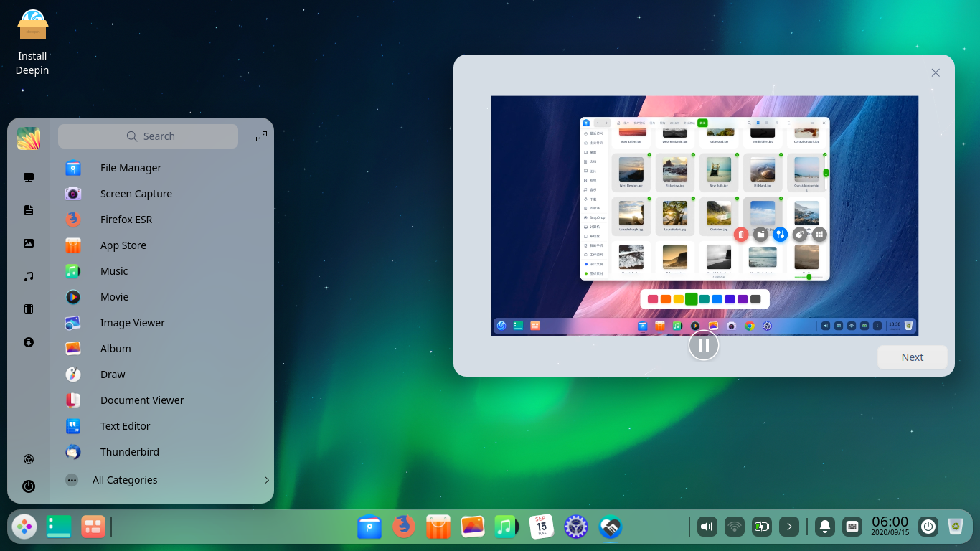
Task: Open the volume control in dock tray
Action: tap(707, 527)
